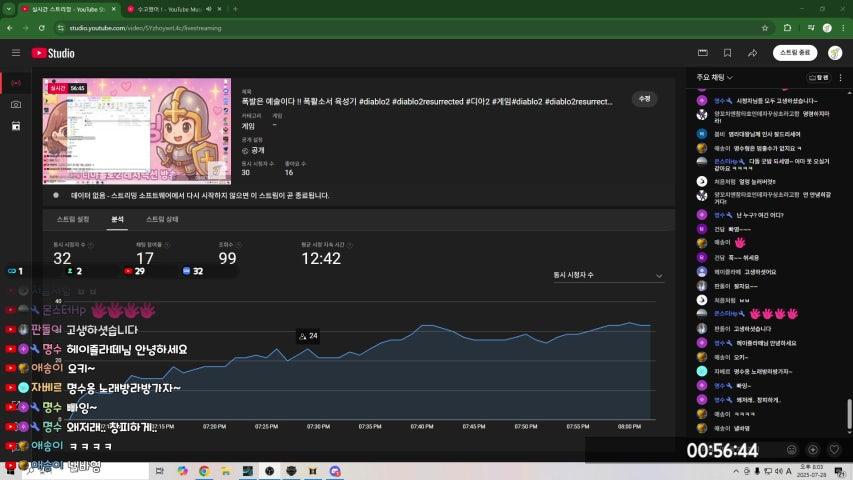The width and height of the screenshot is (853, 480).
Task: Open the Chrome profile avatar in toolbar
Action: tap(827, 28)
